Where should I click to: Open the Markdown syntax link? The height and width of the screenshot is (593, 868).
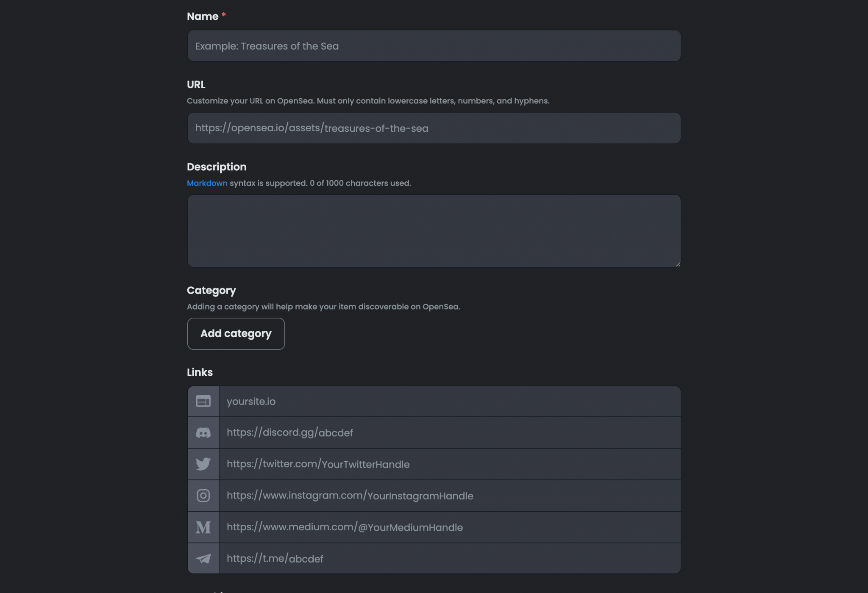(x=207, y=183)
